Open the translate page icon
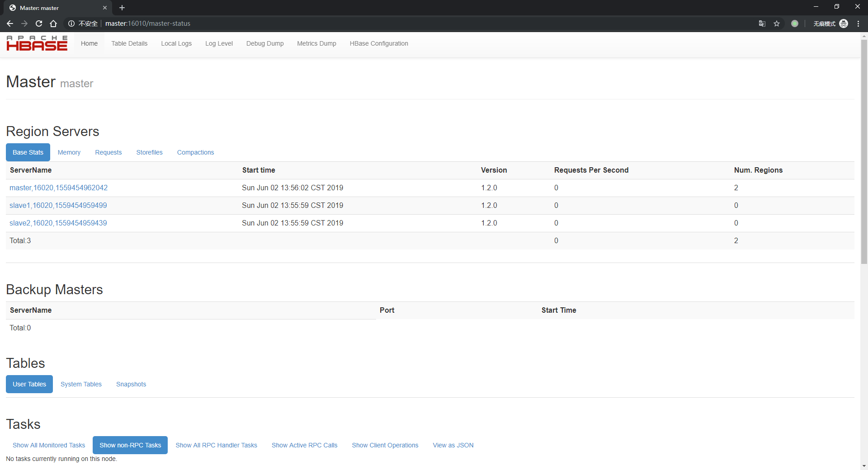 tap(762, 23)
